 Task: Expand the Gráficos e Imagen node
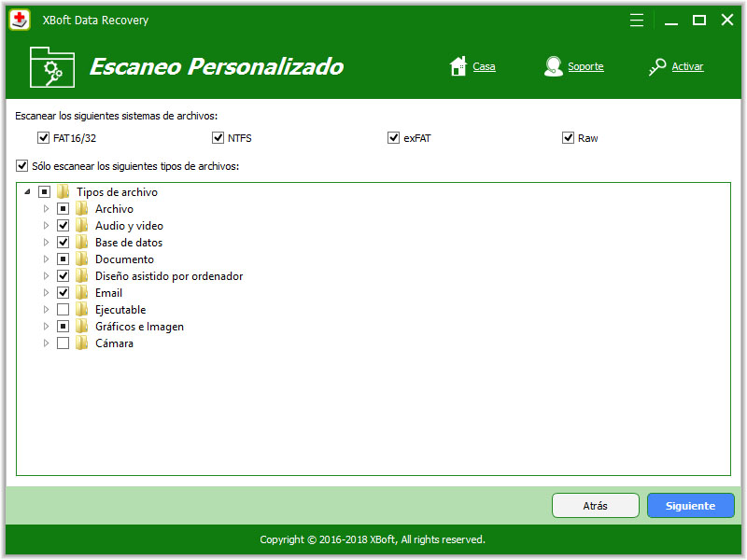pos(46,326)
